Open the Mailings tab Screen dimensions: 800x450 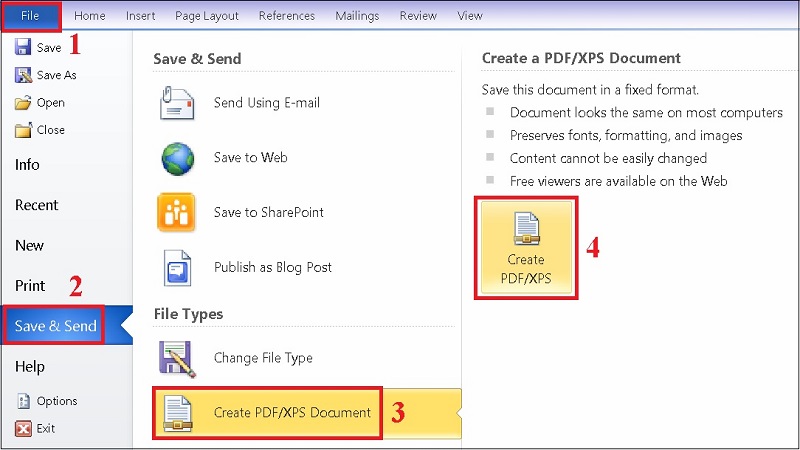pos(357,16)
